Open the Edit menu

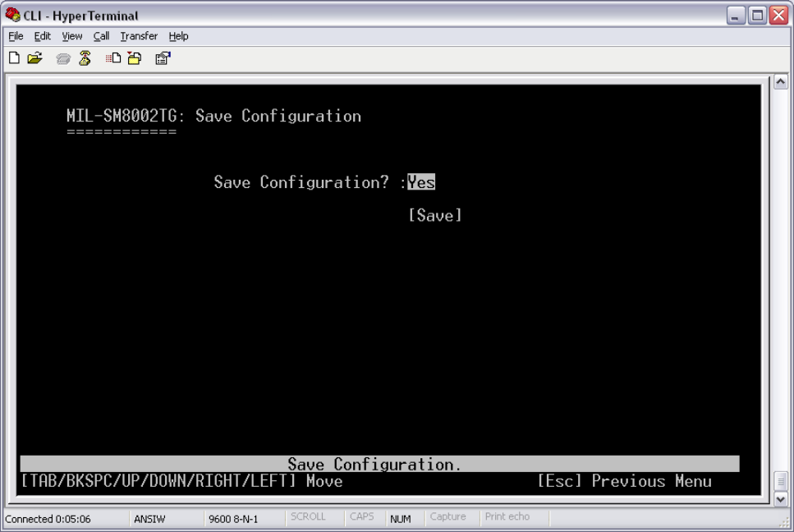pos(43,36)
